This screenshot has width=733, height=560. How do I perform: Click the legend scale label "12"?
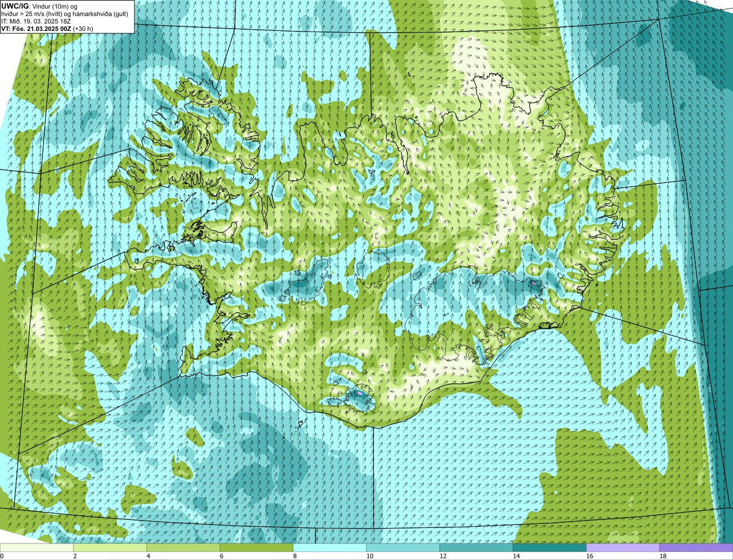pyautogui.click(x=443, y=556)
